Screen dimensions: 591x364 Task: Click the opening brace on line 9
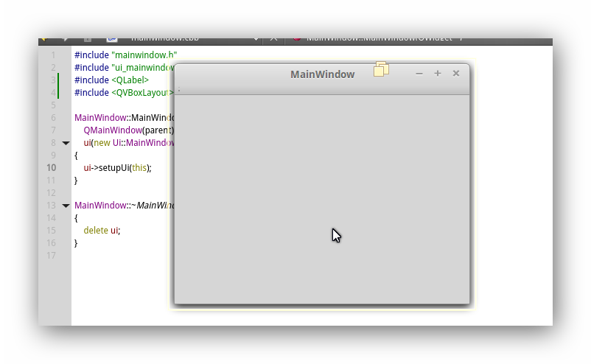(x=76, y=155)
